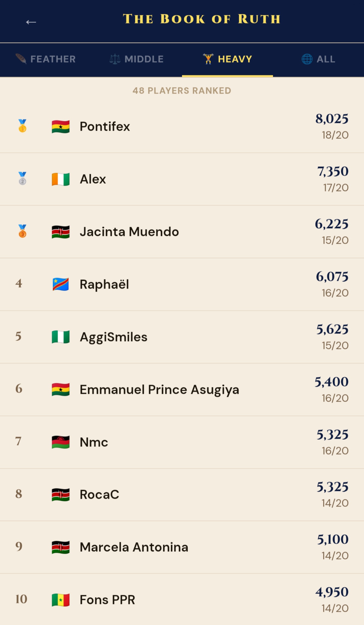Select the Heavy tab
Screen dimensions: 364x625
tap(227, 59)
